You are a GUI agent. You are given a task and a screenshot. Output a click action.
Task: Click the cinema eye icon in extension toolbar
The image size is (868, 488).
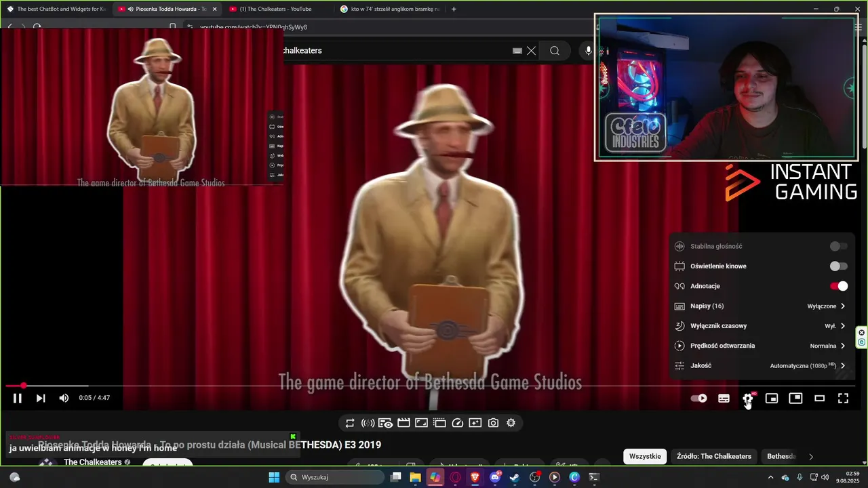point(386,423)
